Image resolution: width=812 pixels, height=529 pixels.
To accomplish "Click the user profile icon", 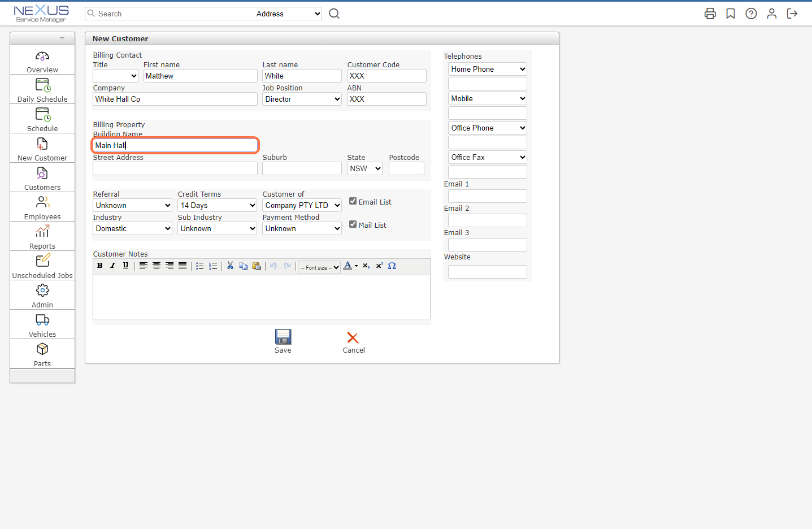I will 771,14.
